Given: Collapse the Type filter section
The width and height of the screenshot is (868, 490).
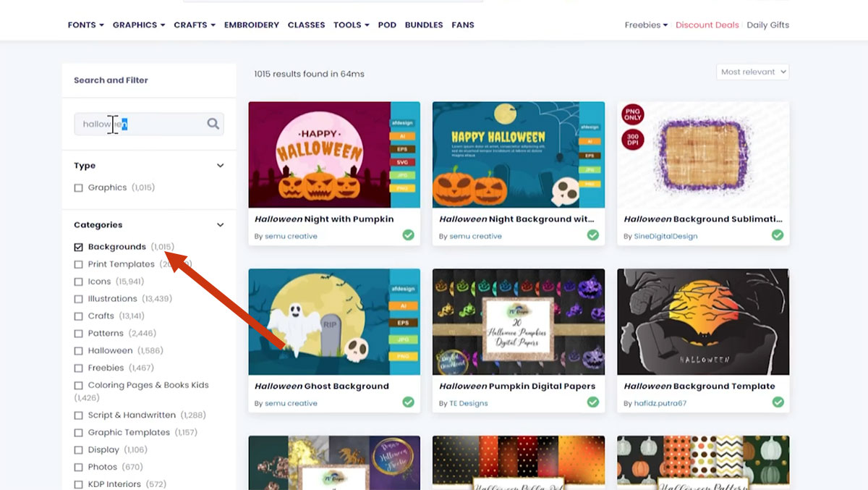Looking at the screenshot, I should pyautogui.click(x=220, y=166).
